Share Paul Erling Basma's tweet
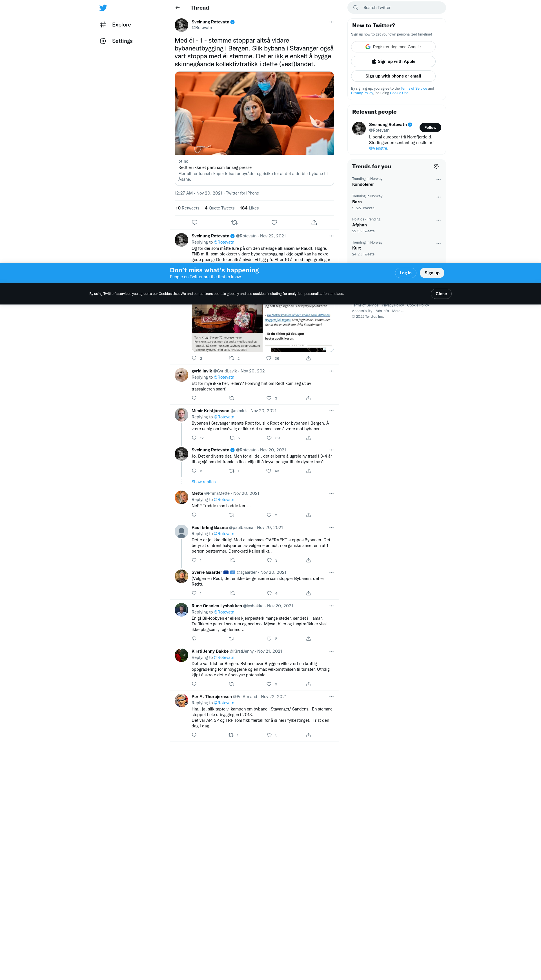The width and height of the screenshot is (541, 980). click(309, 560)
